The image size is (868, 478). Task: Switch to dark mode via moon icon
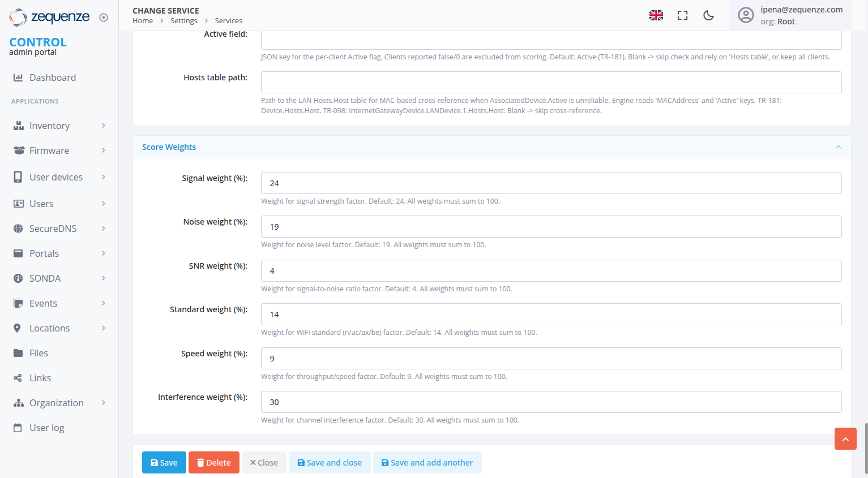(708, 15)
